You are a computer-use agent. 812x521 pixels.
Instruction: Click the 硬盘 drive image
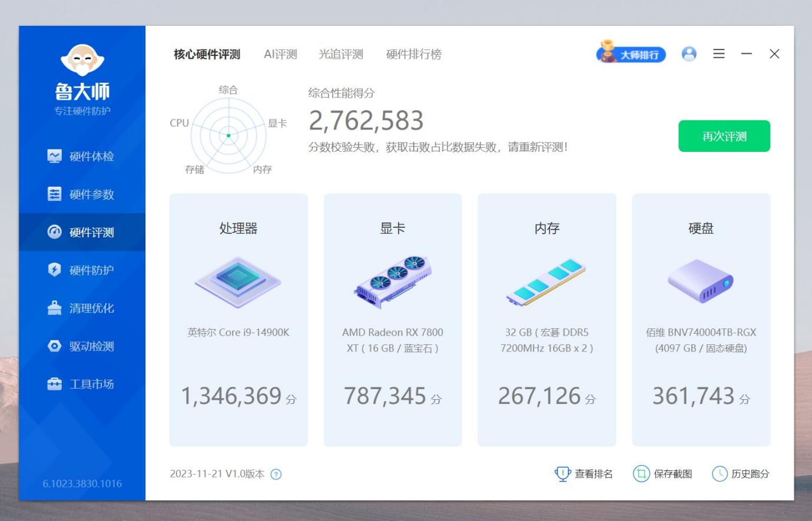pos(701,281)
